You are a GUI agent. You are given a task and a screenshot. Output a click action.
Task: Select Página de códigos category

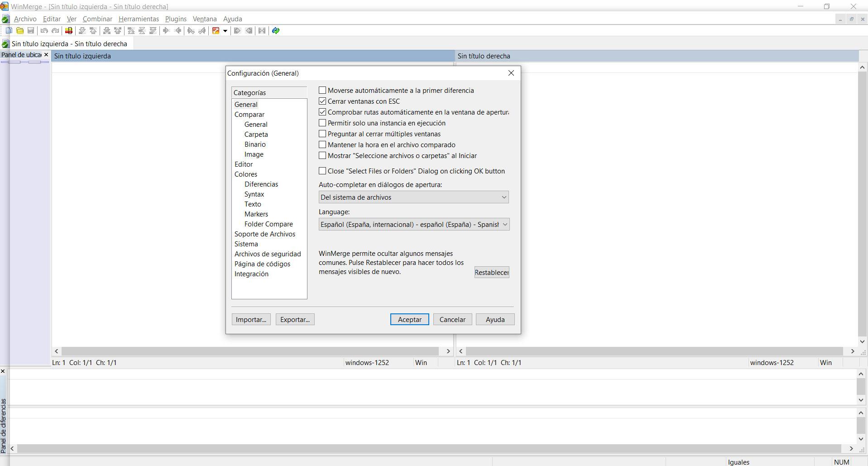click(262, 264)
